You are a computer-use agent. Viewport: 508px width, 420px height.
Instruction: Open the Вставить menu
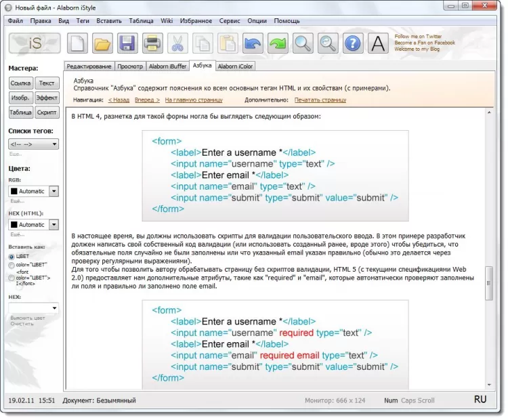pos(109,21)
